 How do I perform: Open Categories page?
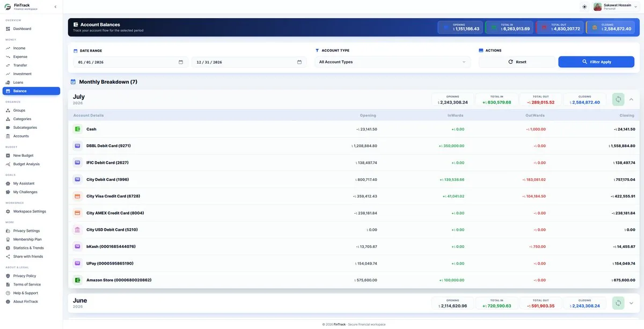(x=31, y=119)
